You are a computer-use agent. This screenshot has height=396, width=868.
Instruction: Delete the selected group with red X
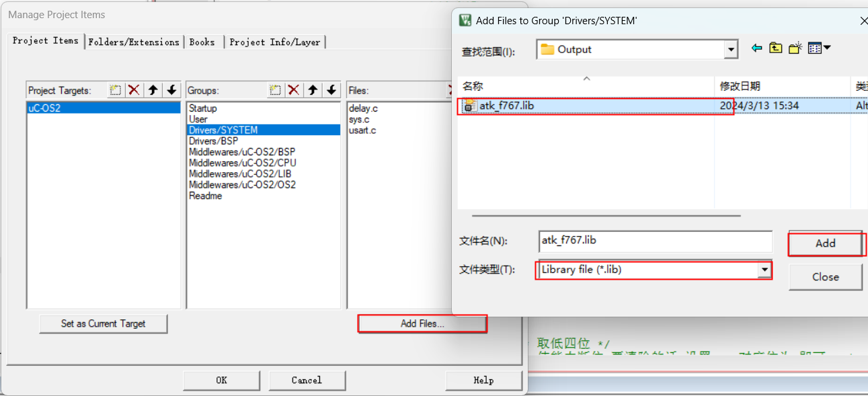pyautogui.click(x=293, y=90)
